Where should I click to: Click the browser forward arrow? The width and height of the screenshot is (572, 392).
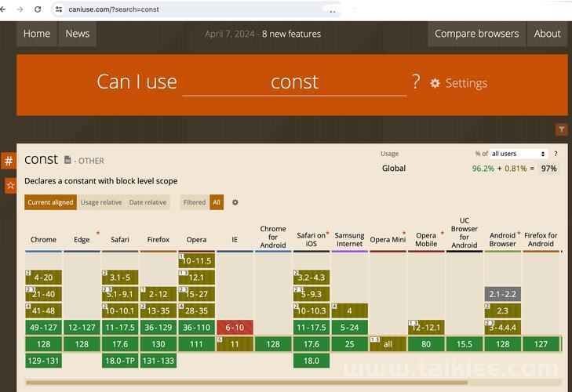[x=20, y=9]
